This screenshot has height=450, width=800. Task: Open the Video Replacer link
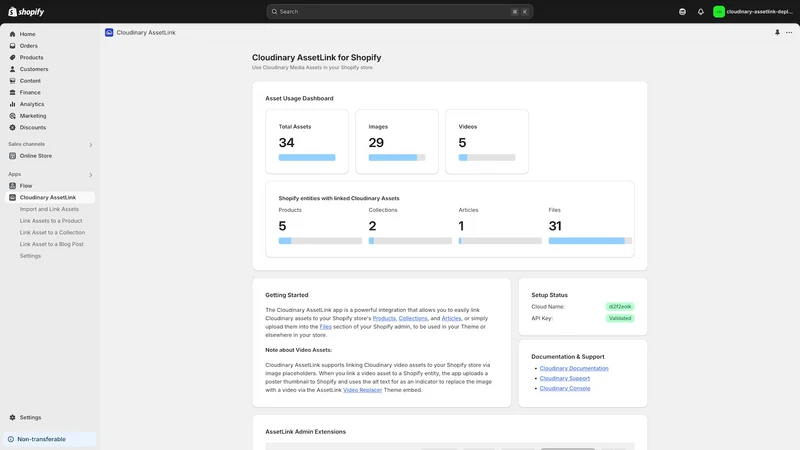click(363, 390)
